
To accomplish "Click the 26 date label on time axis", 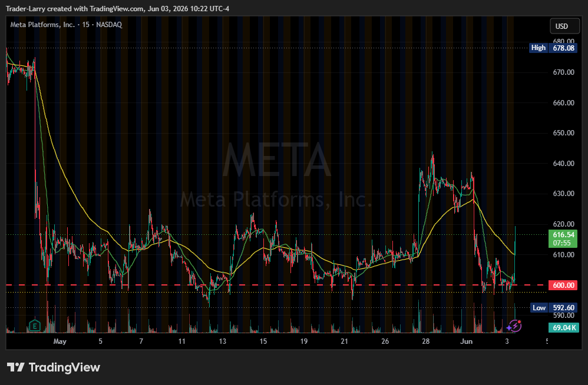I will pyautogui.click(x=385, y=341).
